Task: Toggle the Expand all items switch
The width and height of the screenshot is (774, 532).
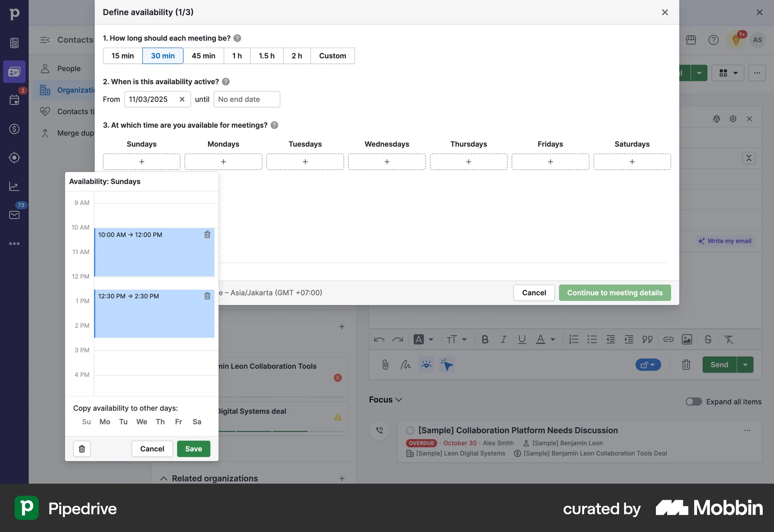Action: 693,402
